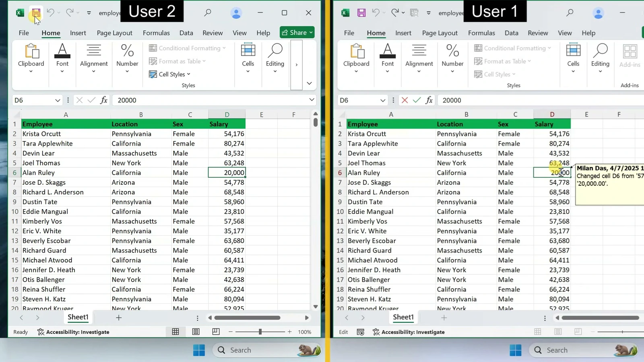
Task: Open Formulas tab in User 2 window
Action: click(156, 33)
